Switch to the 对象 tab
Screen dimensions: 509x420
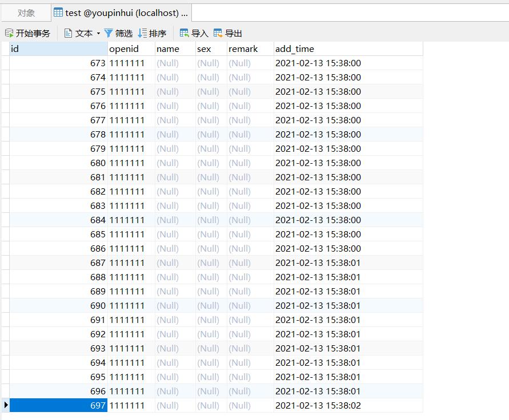point(26,13)
